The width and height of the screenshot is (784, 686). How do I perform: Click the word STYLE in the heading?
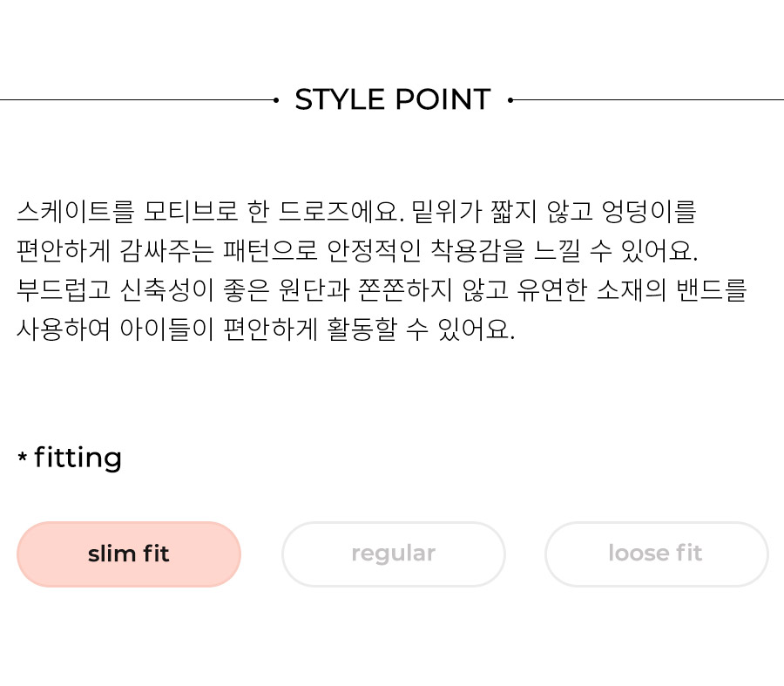coord(340,99)
